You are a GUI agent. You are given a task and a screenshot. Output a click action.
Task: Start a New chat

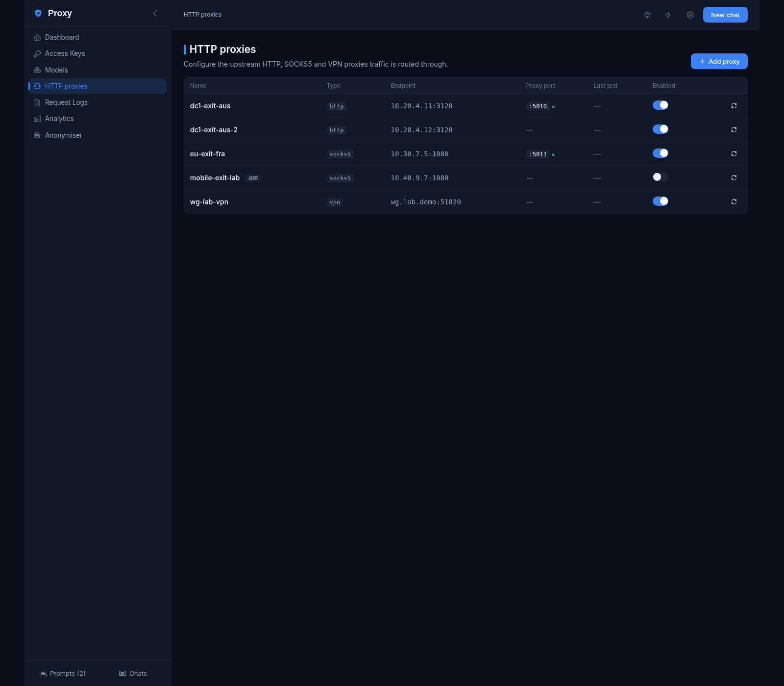point(725,15)
